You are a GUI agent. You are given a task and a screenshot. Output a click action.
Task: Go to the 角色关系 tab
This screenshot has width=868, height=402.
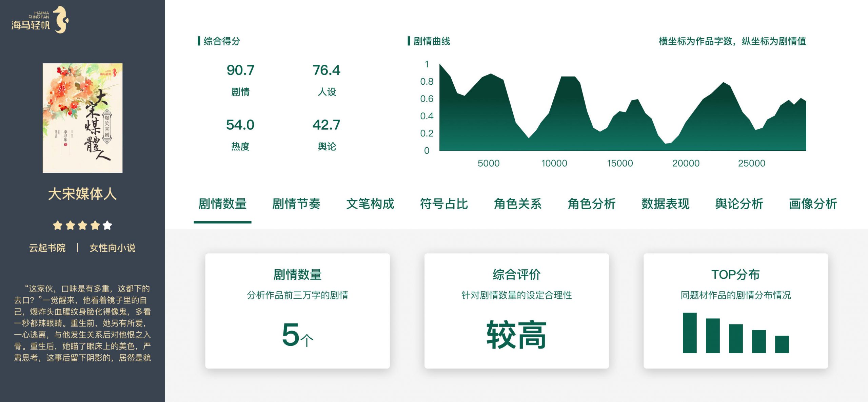pyautogui.click(x=518, y=204)
